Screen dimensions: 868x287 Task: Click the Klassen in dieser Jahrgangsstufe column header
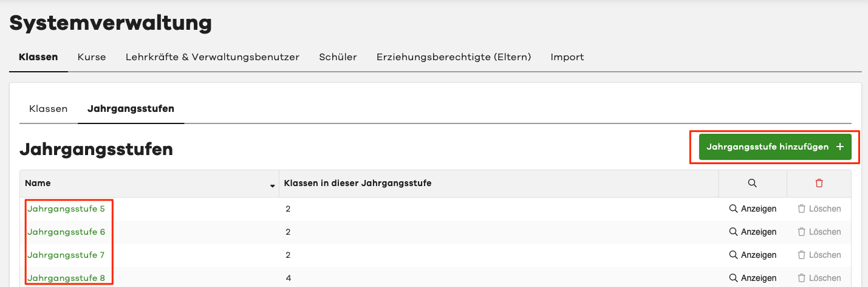click(358, 183)
